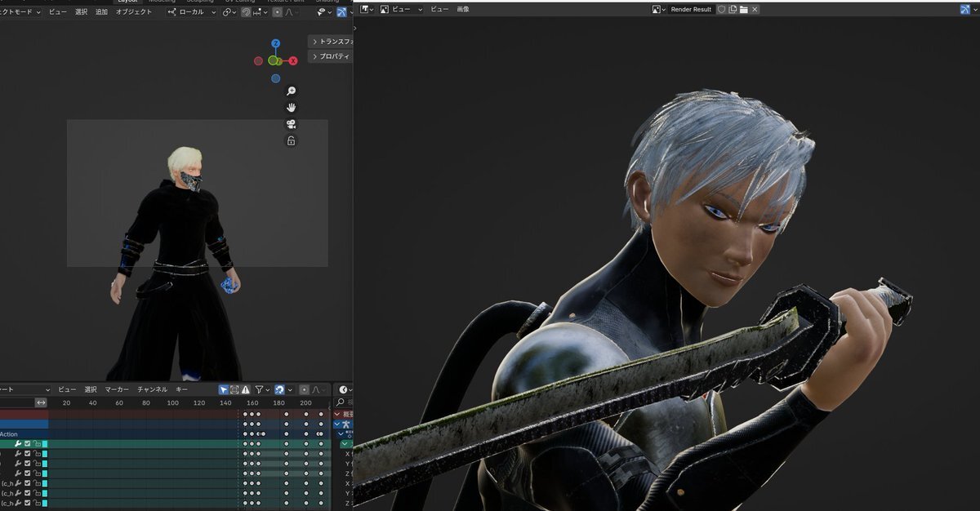This screenshot has height=511, width=980.
Task: Open the チャンネル menu in the dope sheet
Action: [152, 389]
